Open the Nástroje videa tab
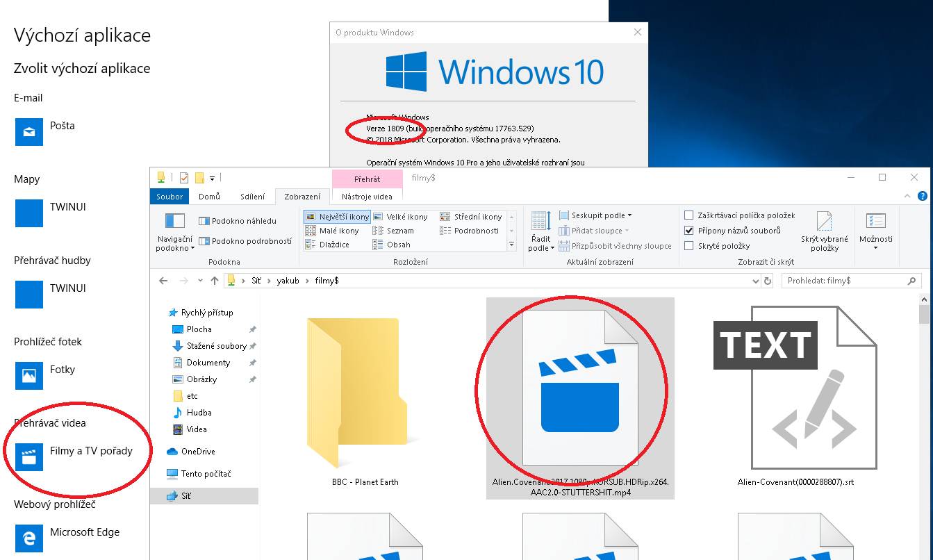Screen dimensions: 933x560 (x=367, y=197)
